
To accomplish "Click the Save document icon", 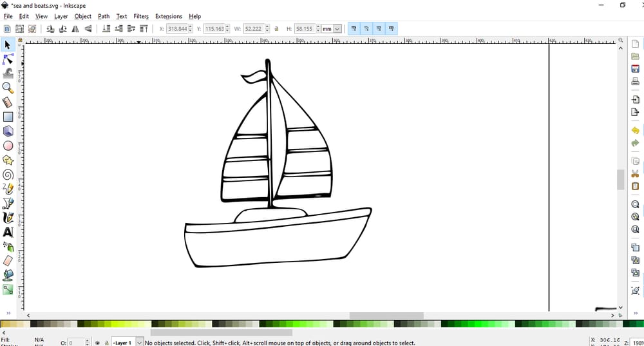I will point(635,69).
